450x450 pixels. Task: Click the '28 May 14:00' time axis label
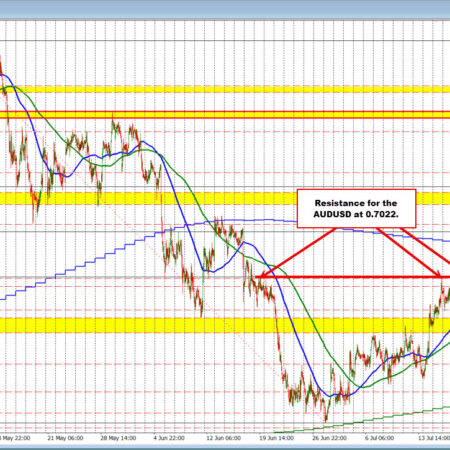tap(118, 438)
